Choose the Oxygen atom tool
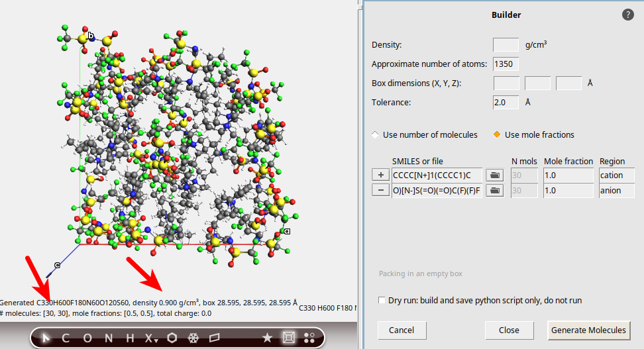 [87, 338]
